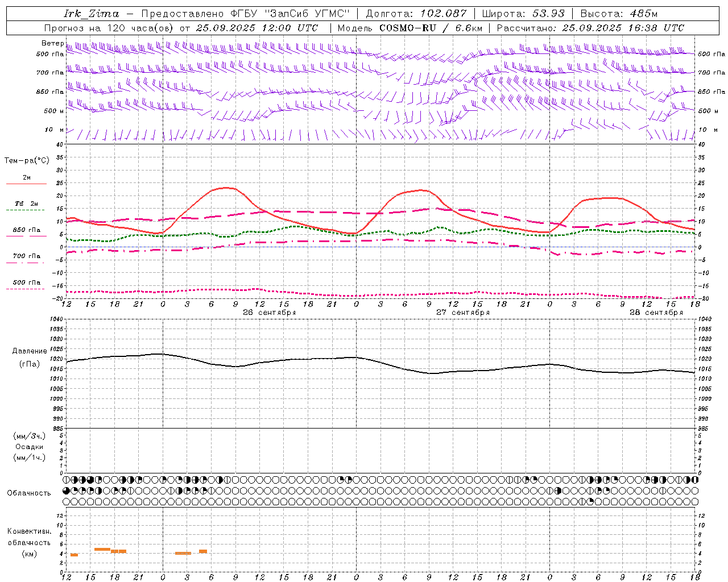This screenshot has width=728, height=582.
Task: Click the 'Ветер' wind section label
Action: 52,43
